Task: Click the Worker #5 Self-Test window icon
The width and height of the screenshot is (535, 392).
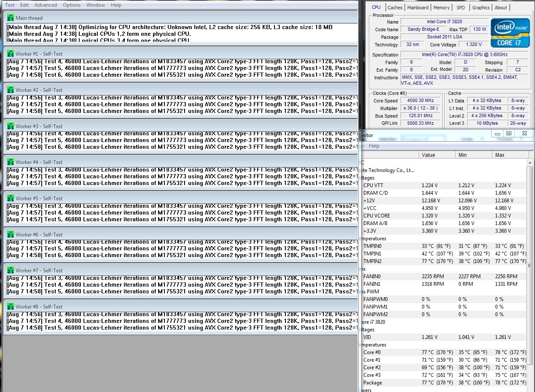Action: coord(11,198)
